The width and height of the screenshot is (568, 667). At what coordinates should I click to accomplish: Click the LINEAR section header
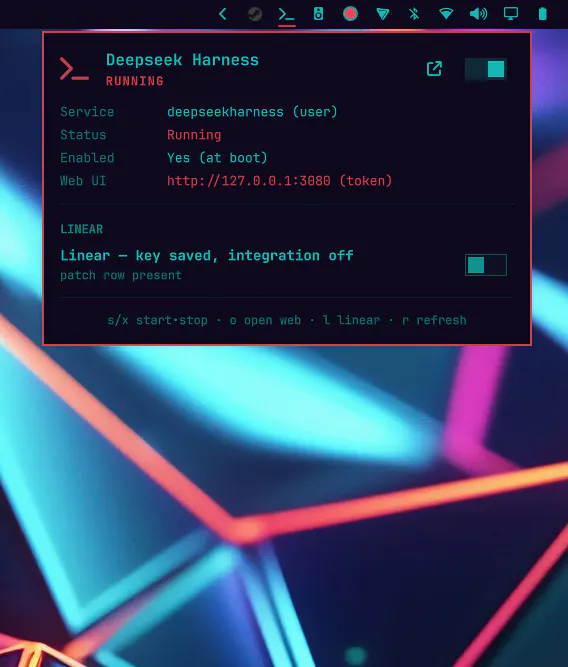coord(82,229)
